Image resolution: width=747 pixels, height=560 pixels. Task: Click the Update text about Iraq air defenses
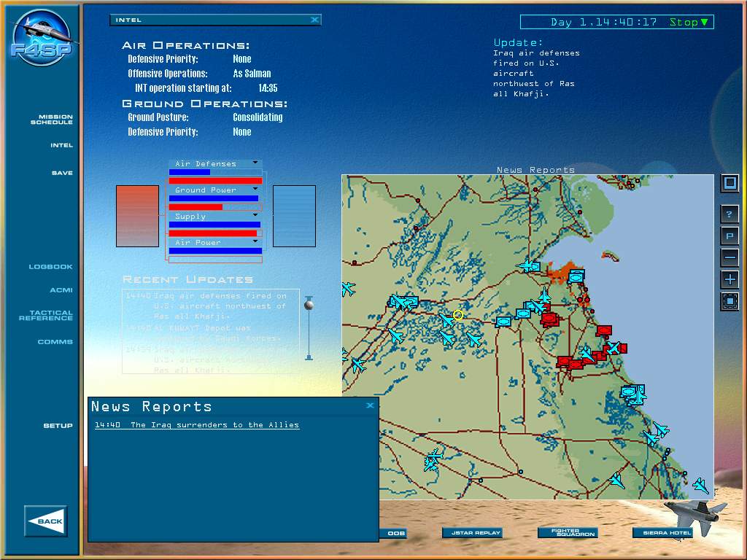pyautogui.click(x=536, y=74)
